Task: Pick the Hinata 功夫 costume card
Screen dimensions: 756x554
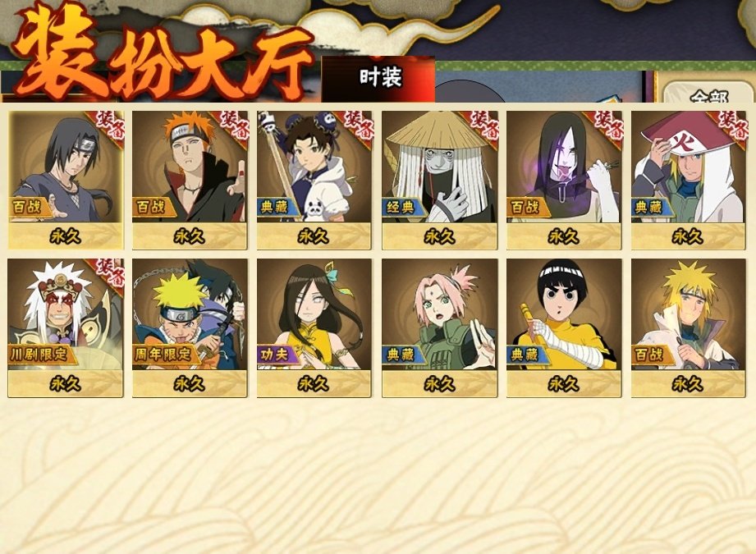Action: [314, 327]
